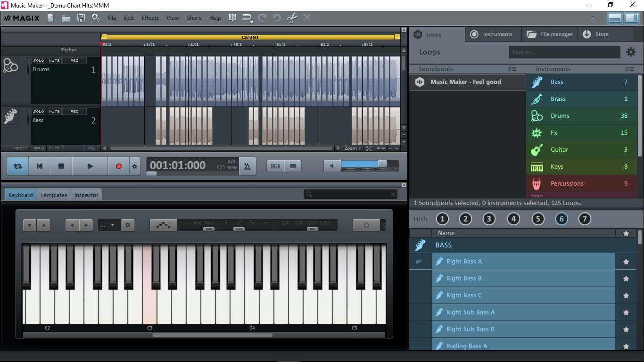Screen dimensions: 644x362
Task: Start playback with the Play button
Action: point(90,166)
